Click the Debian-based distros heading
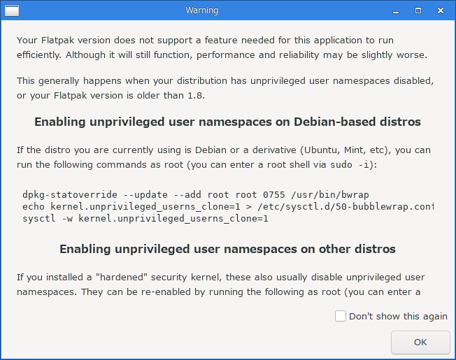Viewport: 456px width, 360px height. [228, 122]
